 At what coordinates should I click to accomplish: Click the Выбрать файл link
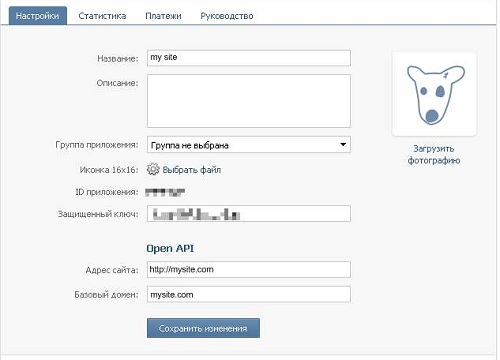click(192, 170)
